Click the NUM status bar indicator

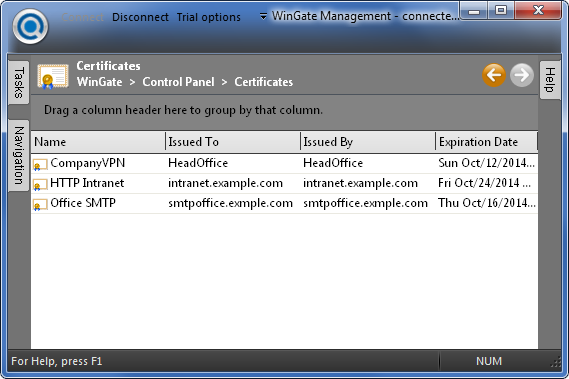click(489, 361)
